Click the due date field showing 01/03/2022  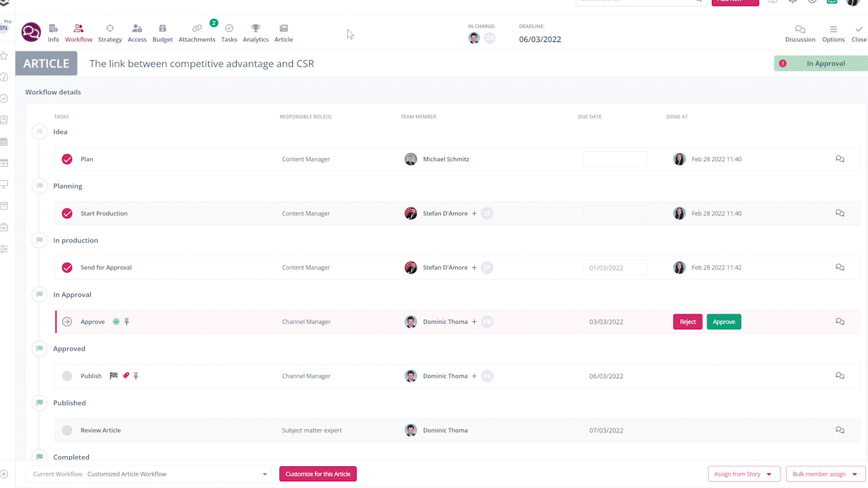[614, 267]
